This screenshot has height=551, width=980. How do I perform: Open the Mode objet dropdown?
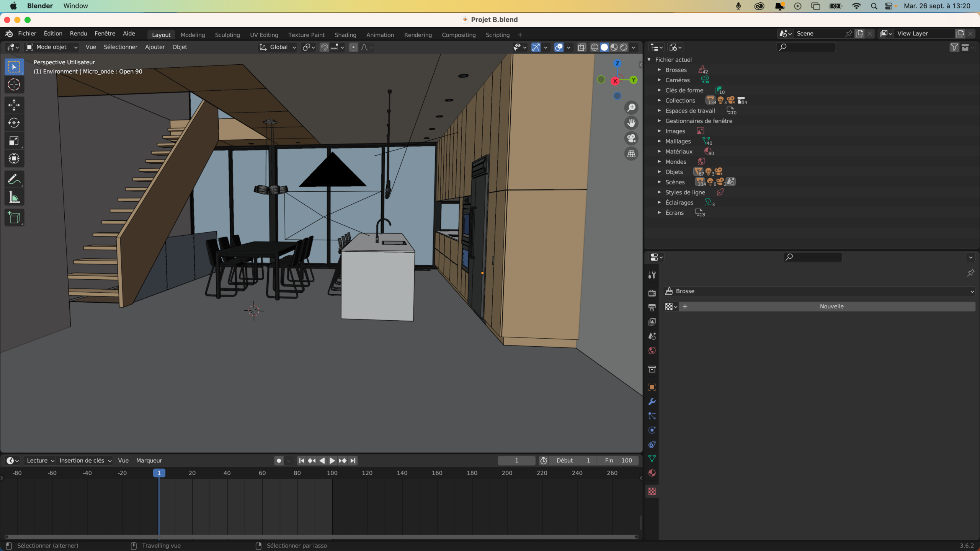[x=52, y=47]
